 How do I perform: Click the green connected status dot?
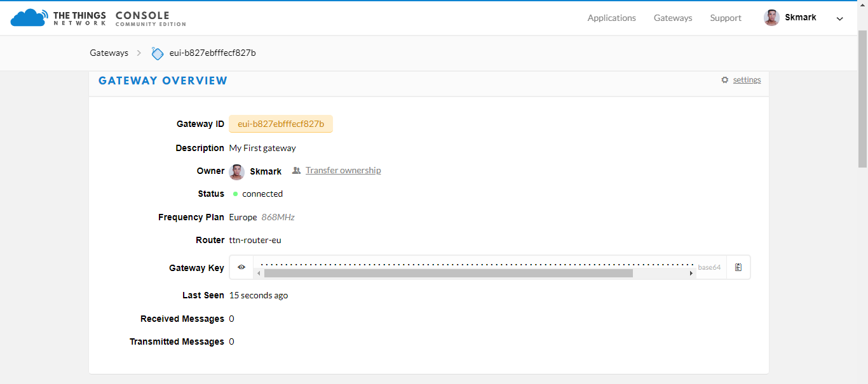[x=236, y=194]
